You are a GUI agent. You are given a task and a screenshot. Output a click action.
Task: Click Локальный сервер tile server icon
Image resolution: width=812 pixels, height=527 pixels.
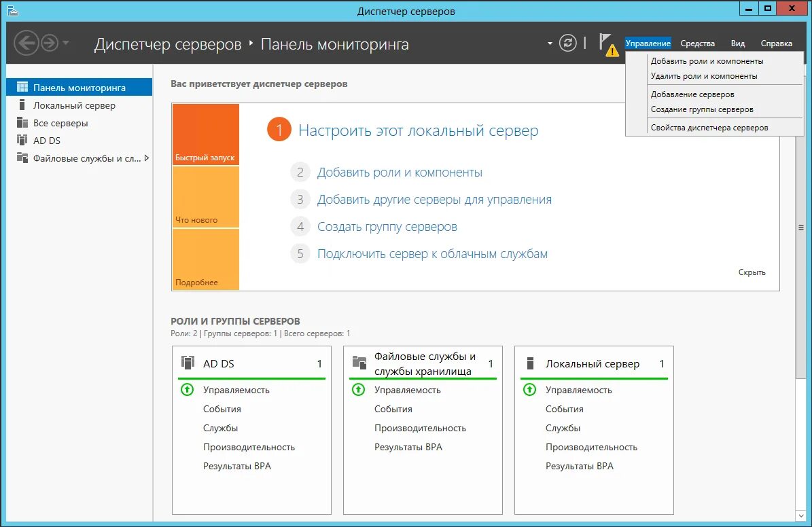point(530,363)
